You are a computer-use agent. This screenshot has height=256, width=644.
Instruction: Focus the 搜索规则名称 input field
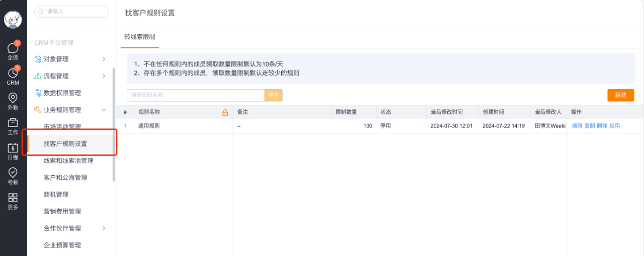[x=196, y=95]
